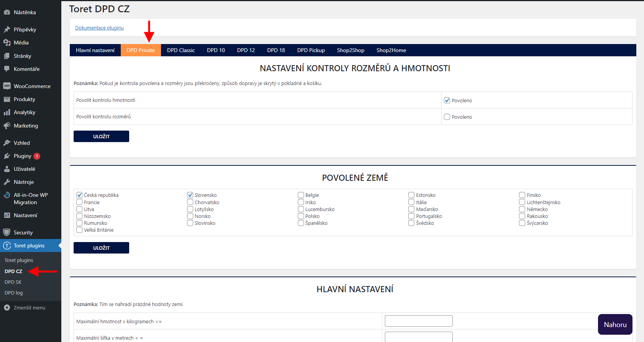644x342 pixels.
Task: Tick the Španělsko checkbox
Action: pos(301,223)
